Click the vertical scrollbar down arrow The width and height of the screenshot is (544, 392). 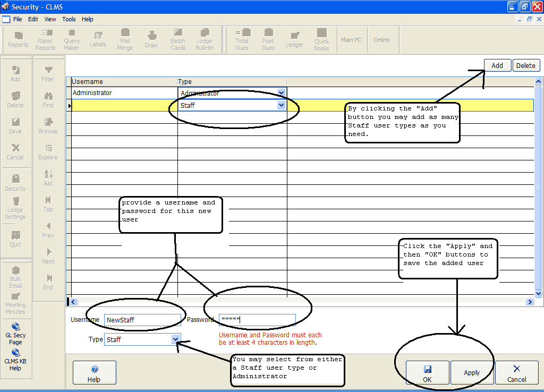538,293
